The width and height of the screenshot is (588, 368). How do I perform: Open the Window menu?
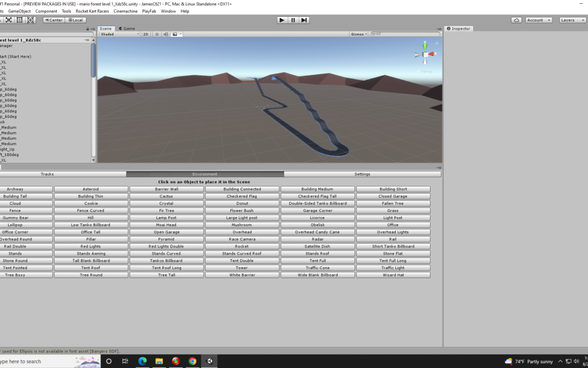[x=168, y=11]
